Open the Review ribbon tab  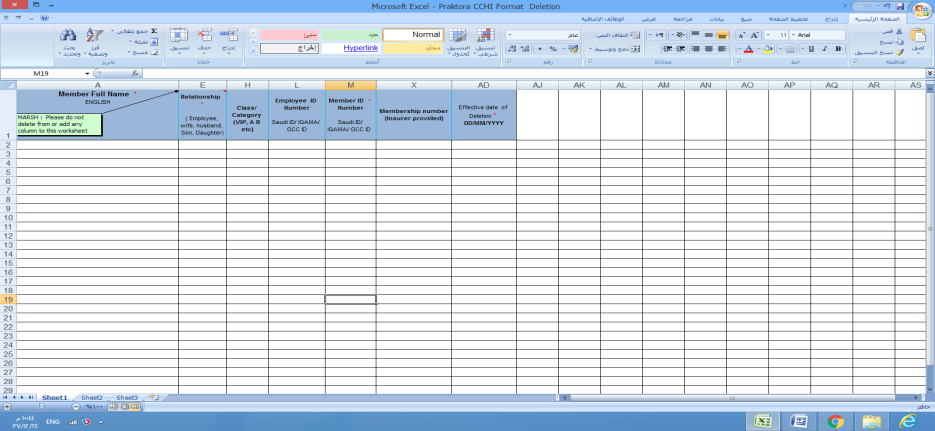[685, 18]
